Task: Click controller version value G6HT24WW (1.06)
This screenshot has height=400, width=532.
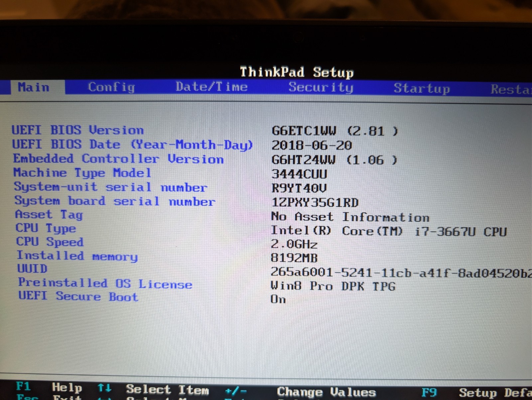Action: pyautogui.click(x=334, y=160)
